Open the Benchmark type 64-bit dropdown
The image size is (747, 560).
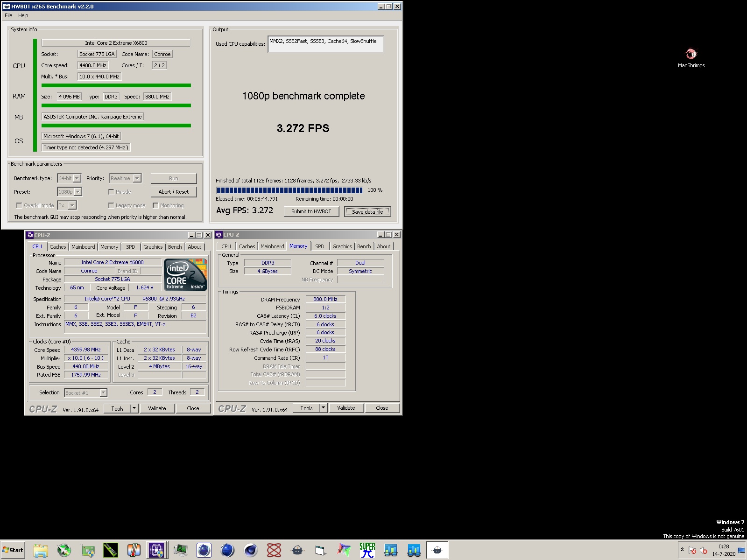[x=69, y=178]
